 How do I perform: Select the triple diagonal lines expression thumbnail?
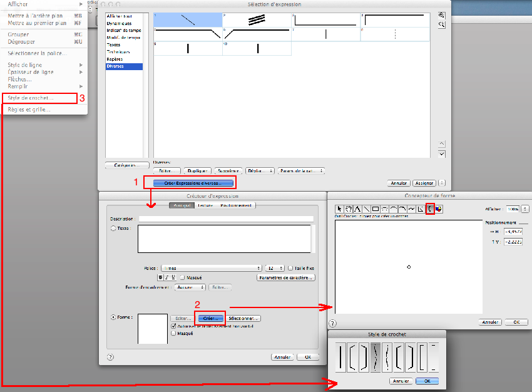[x=256, y=19]
